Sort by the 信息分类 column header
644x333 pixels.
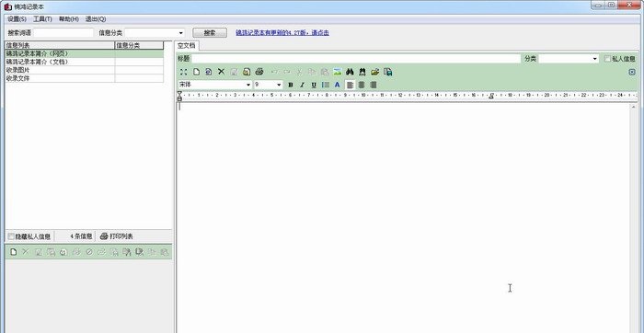(x=139, y=45)
